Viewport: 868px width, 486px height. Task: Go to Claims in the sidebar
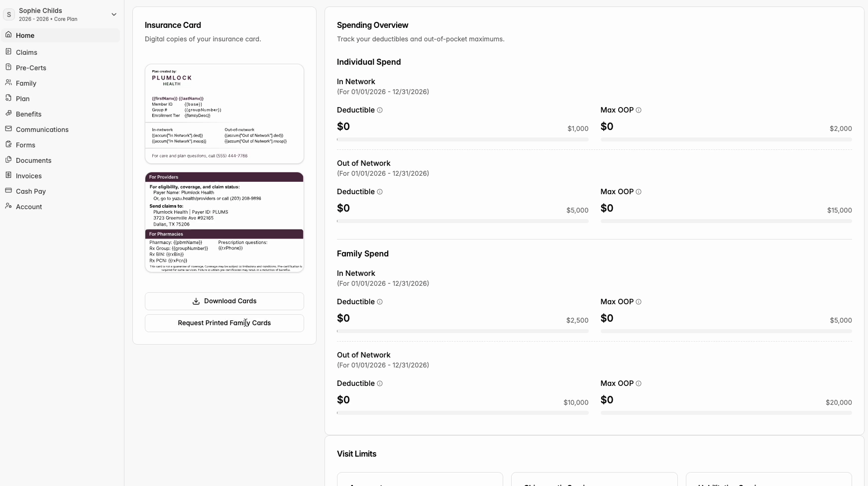(61, 52)
